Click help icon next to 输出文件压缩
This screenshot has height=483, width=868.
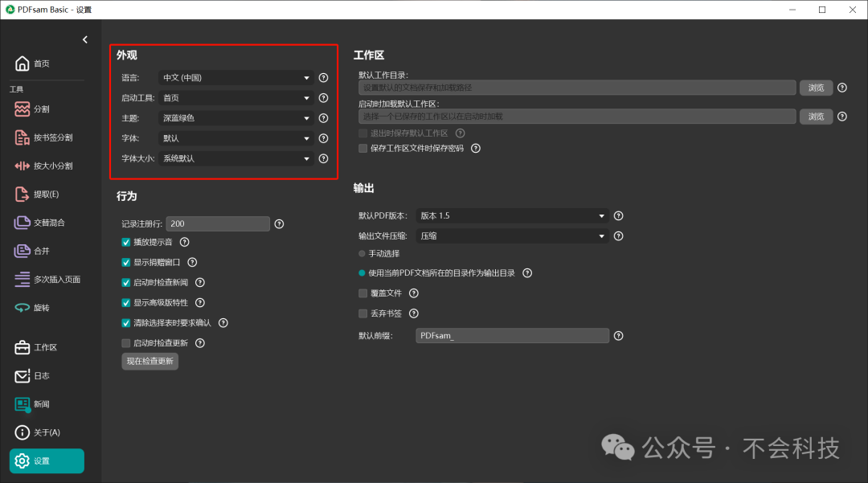(618, 236)
